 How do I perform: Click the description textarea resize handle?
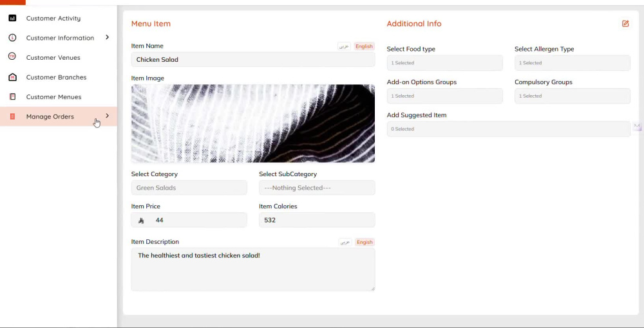(x=373, y=289)
